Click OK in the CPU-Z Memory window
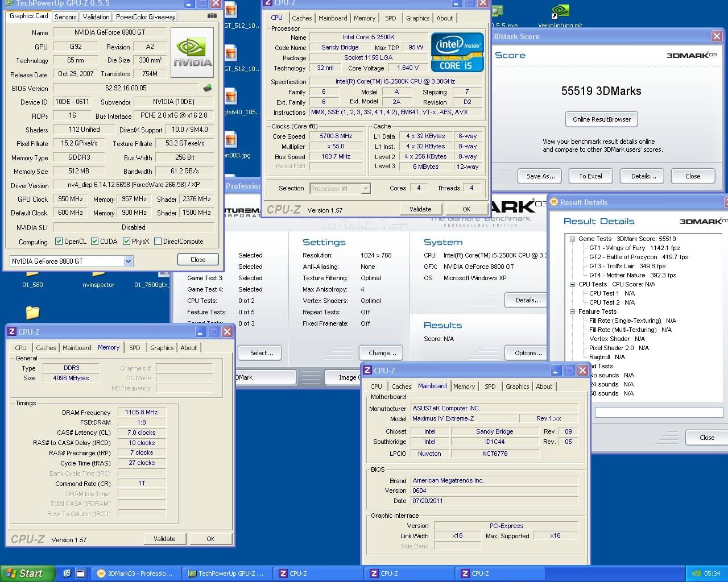Image resolution: width=728 pixels, height=582 pixels. pyautogui.click(x=210, y=539)
